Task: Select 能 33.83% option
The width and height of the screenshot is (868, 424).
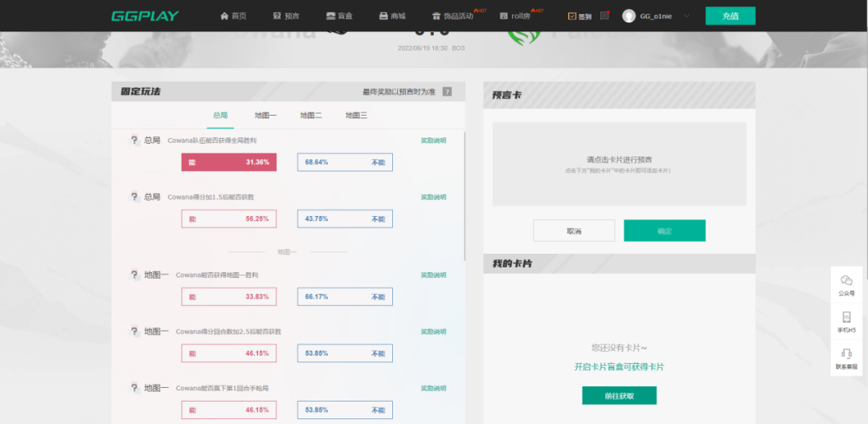Action: 228,297
